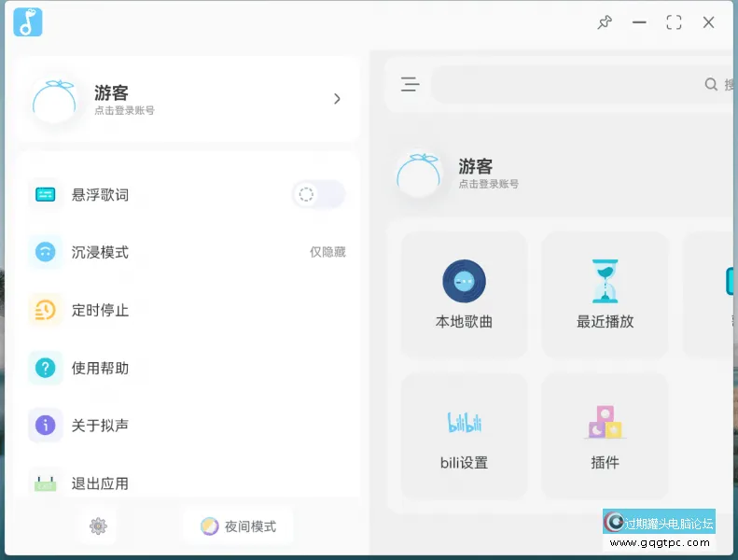Screen dimensions: 738x560
Task: Open the 使用帮助 menu entry
Action: pos(188,368)
